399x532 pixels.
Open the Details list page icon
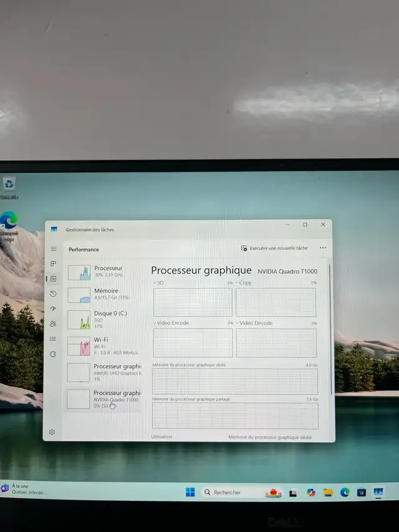point(53,339)
